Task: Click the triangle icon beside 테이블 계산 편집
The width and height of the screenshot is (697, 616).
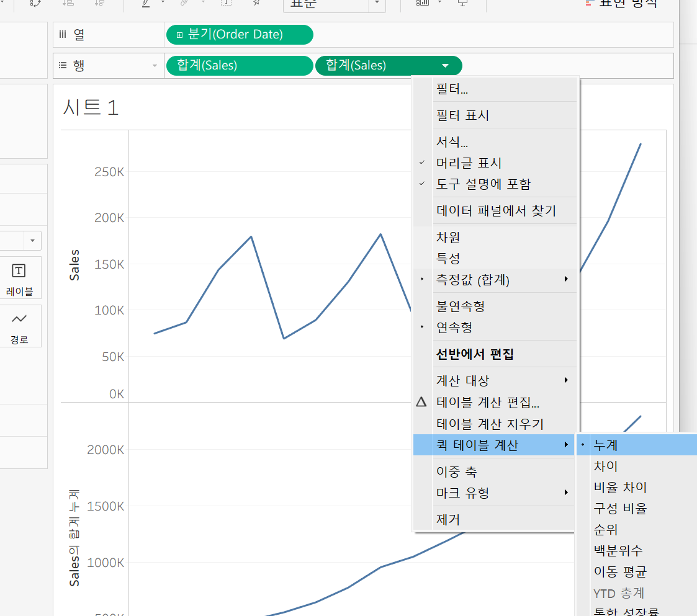Action: (421, 402)
